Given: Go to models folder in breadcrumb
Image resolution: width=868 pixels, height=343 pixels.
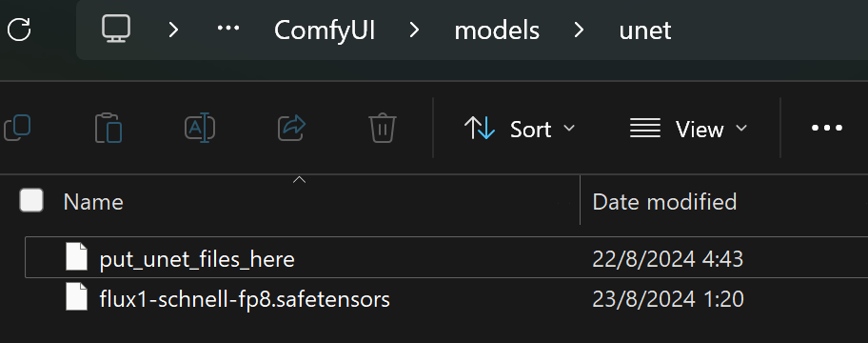Looking at the screenshot, I should pos(497,30).
